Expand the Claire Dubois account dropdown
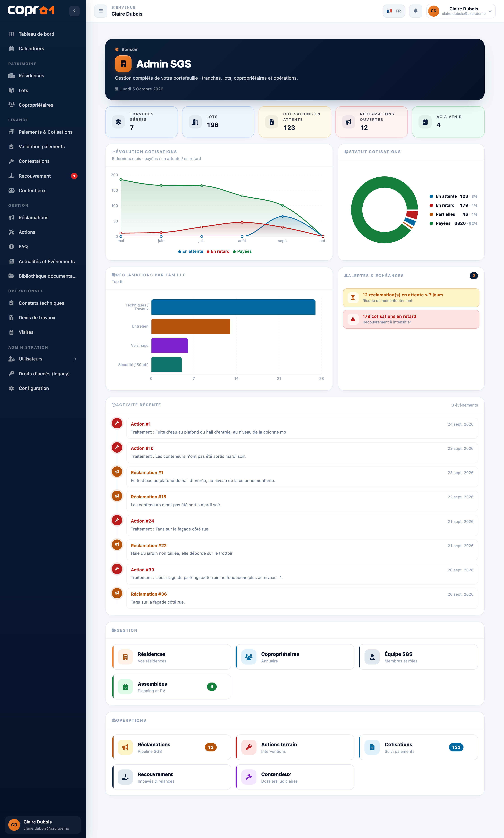 click(x=461, y=11)
